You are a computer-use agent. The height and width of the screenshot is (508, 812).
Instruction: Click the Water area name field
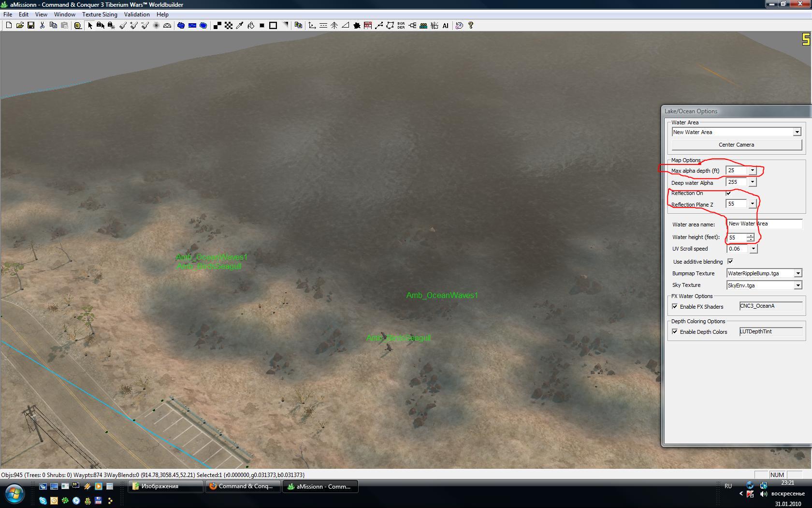(765, 224)
